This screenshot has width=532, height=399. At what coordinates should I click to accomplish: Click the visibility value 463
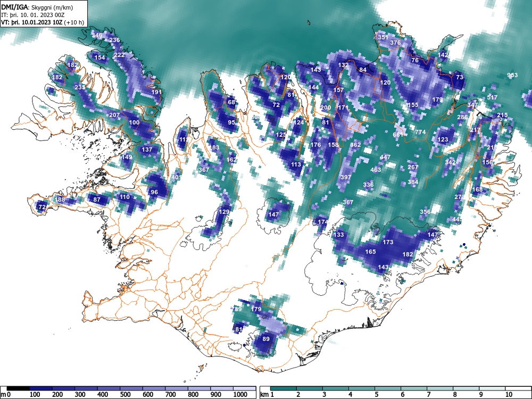(376, 170)
